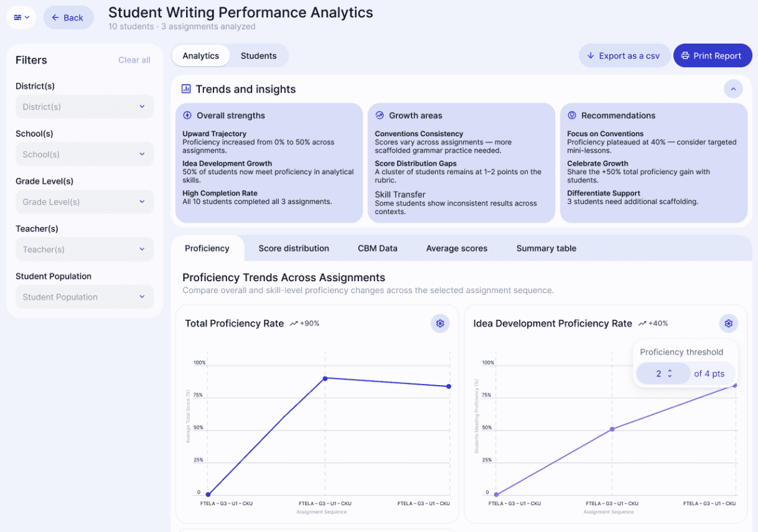
Task: Click the middle data point on Idea Development chart
Action: point(612,429)
